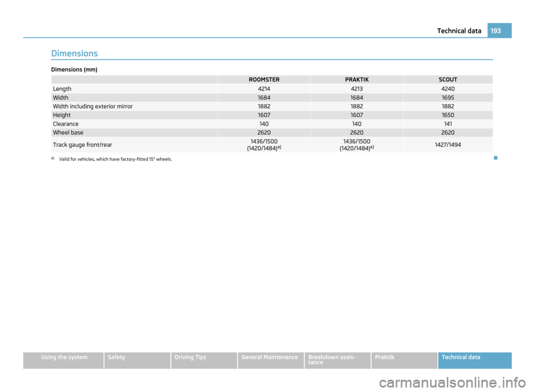Open the Using the system tab
Screen dimensions: 535x392
coord(64,360)
